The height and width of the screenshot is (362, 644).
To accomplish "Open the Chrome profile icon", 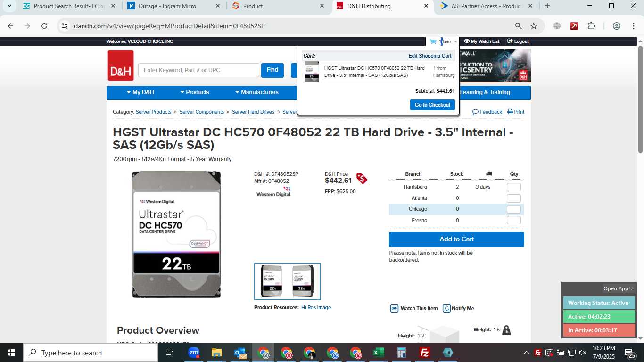I will coord(616,26).
